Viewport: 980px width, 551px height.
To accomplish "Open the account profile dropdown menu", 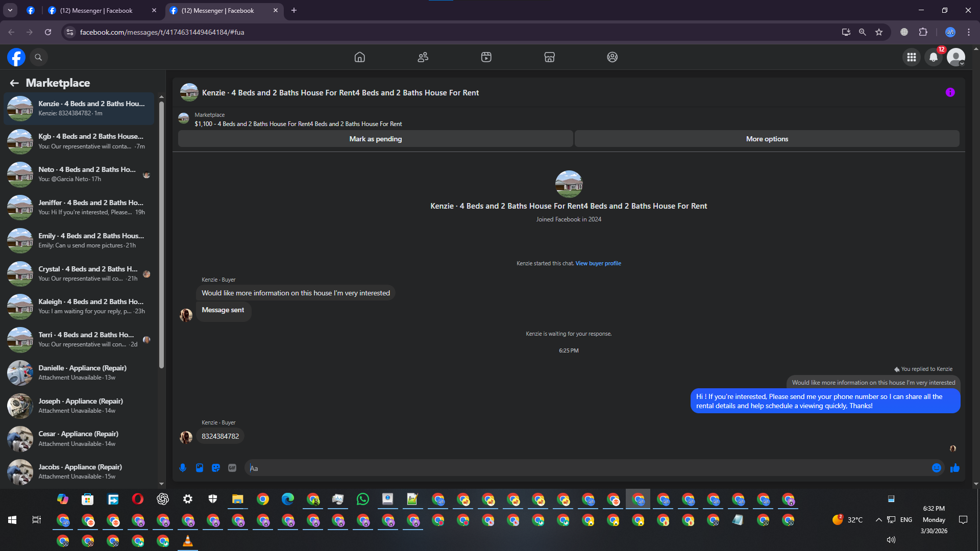I will (956, 57).
